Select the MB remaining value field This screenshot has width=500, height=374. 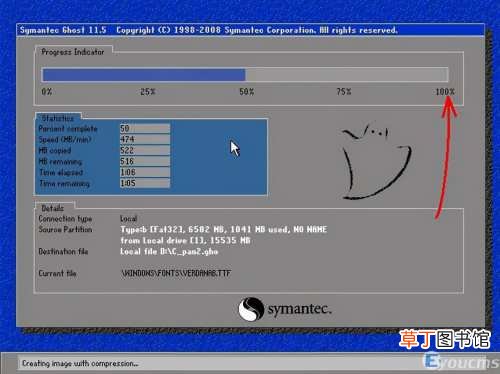(145, 161)
